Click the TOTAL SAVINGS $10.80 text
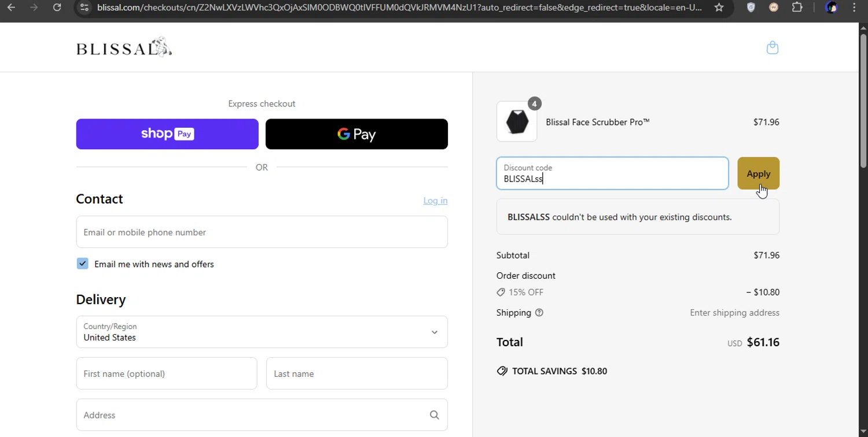This screenshot has height=437, width=868. (560, 371)
